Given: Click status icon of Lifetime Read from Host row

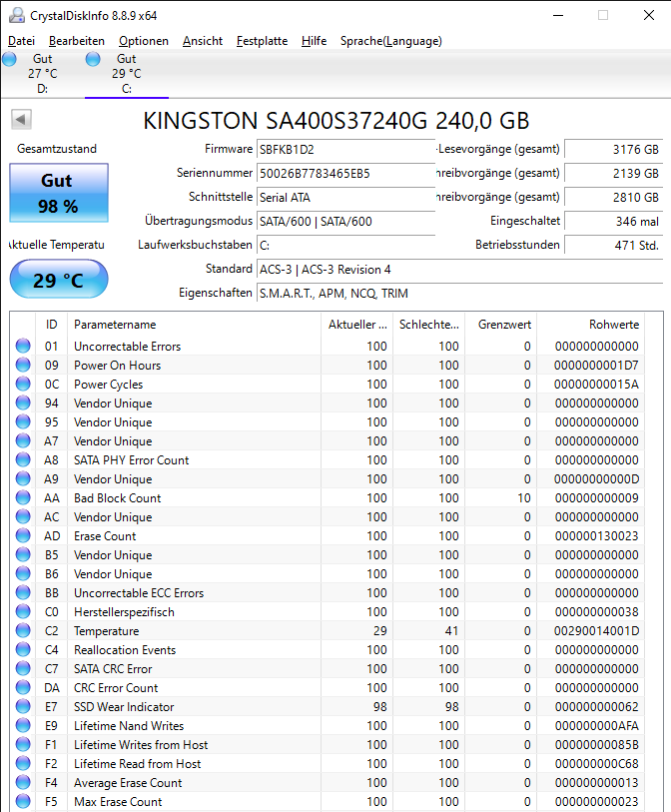Looking at the screenshot, I should (x=23, y=763).
